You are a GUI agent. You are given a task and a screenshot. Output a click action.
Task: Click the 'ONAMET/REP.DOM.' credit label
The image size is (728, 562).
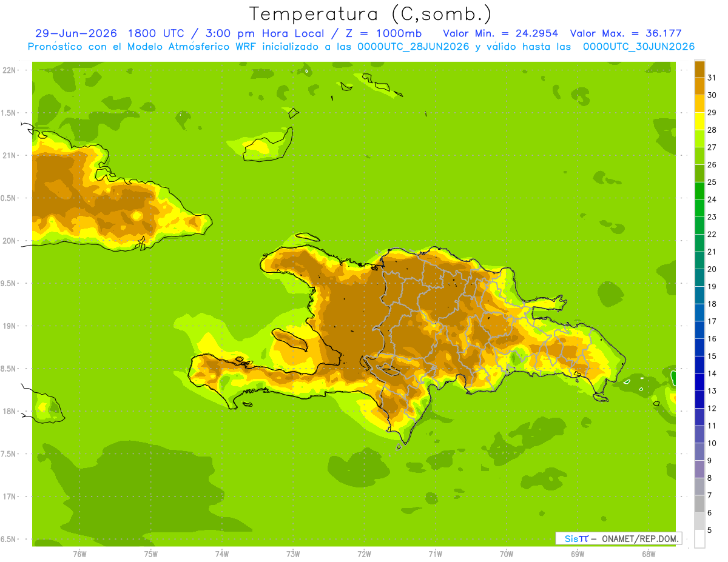click(x=639, y=538)
